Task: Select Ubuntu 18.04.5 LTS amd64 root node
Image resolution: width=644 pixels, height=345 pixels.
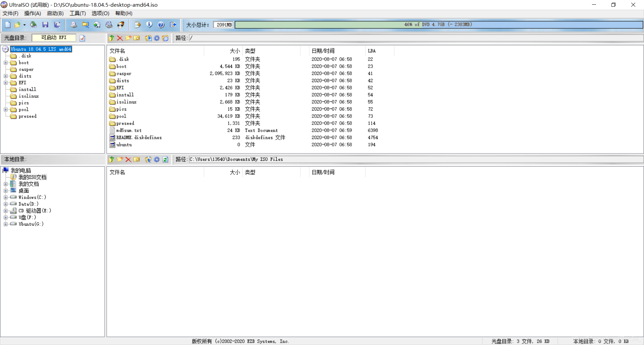Action: (41, 49)
